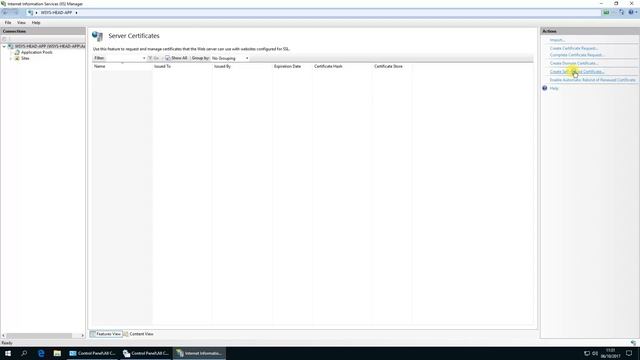640x360 pixels.
Task: Click the help icon at top-right toolbar
Action: pos(631,13)
